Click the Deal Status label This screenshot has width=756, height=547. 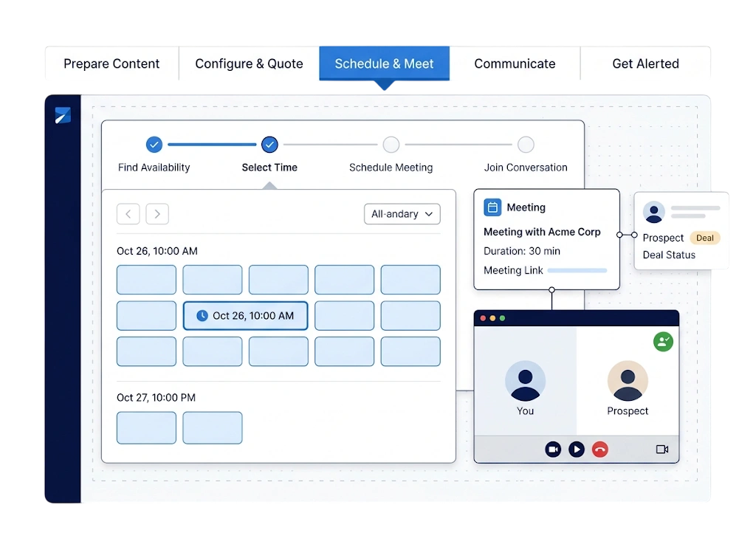[x=669, y=255]
